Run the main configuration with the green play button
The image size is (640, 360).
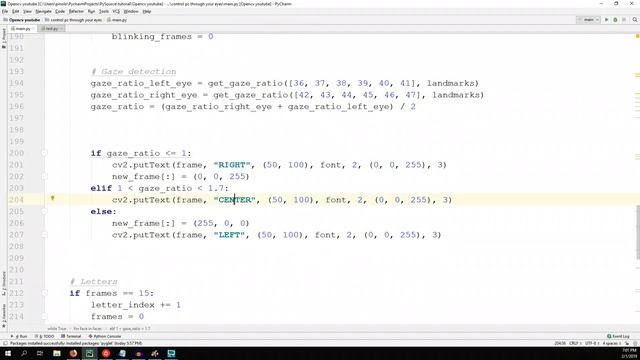tap(607, 20)
